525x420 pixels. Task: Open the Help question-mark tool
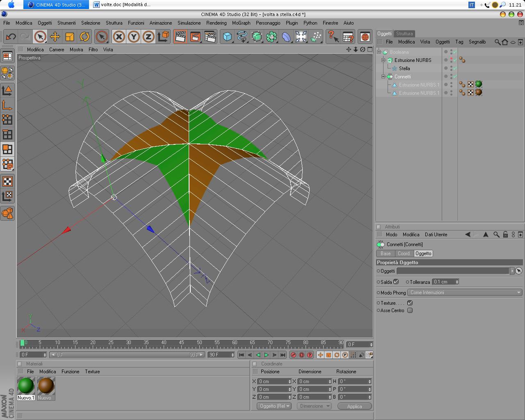(333, 37)
